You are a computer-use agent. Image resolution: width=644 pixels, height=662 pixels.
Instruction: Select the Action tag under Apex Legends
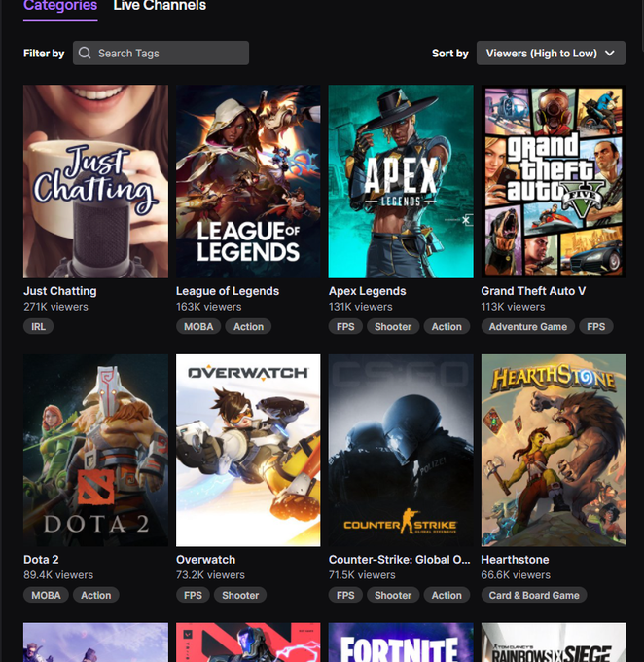click(x=447, y=327)
